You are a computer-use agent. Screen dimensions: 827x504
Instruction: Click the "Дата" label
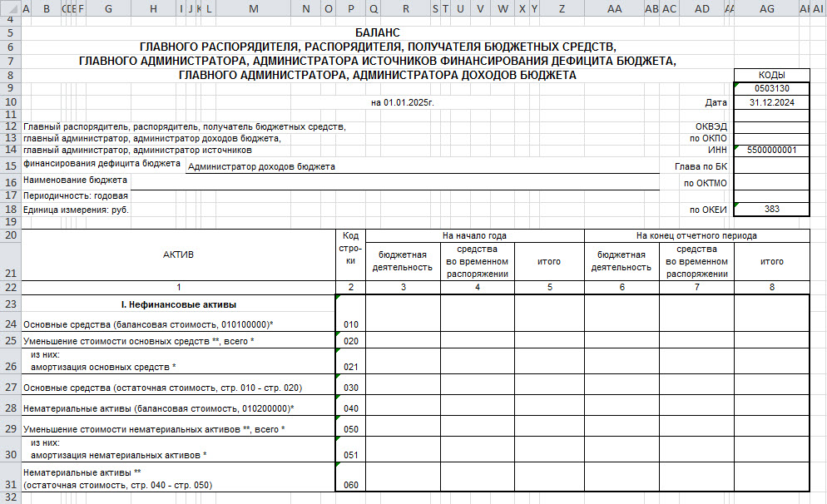716,103
